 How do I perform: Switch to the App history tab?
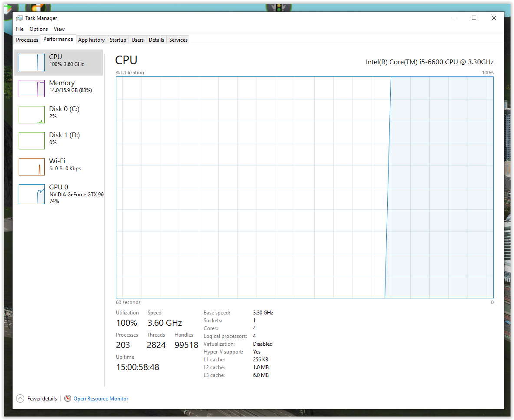[x=92, y=40]
